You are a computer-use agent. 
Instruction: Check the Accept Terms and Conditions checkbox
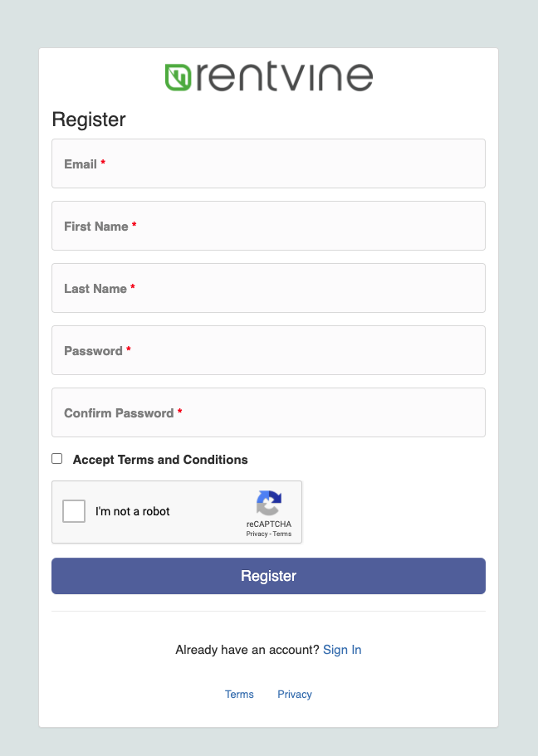coord(57,459)
